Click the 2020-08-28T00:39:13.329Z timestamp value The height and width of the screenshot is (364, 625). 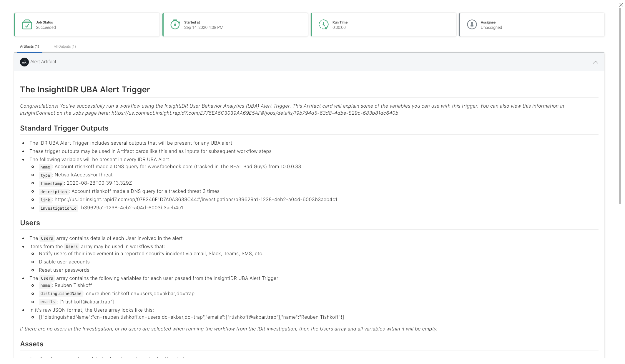click(99, 183)
